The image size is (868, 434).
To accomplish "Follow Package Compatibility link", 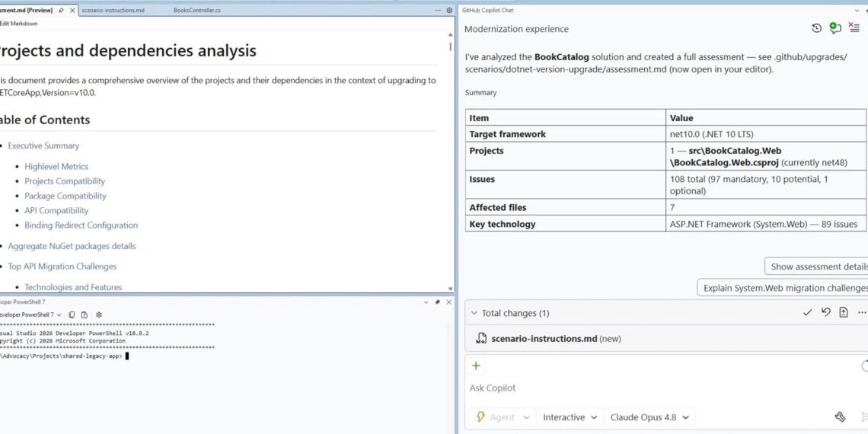I will pos(65,196).
